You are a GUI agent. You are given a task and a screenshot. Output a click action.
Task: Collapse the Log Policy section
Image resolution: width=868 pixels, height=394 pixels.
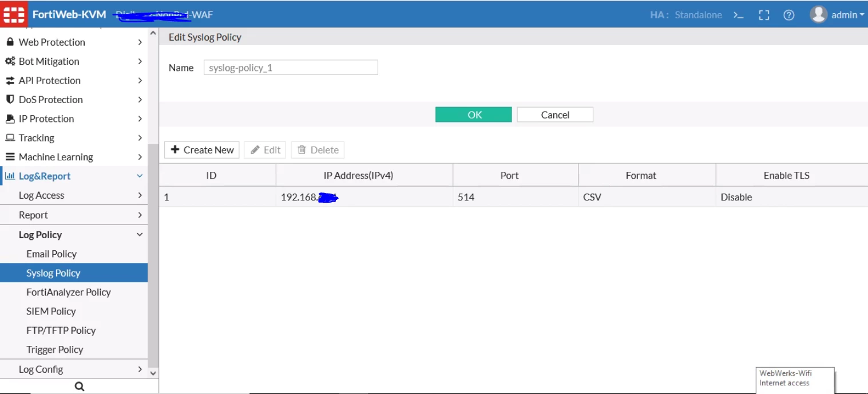139,234
